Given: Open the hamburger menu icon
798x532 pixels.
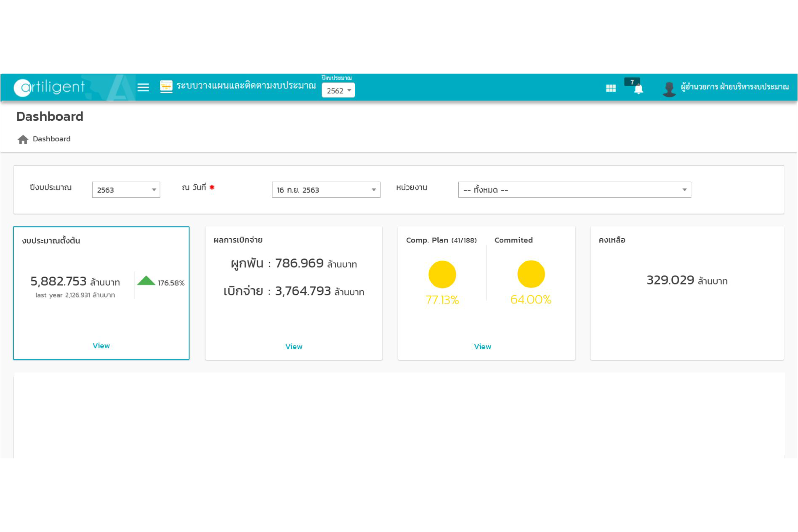Looking at the screenshot, I should pos(143,87).
